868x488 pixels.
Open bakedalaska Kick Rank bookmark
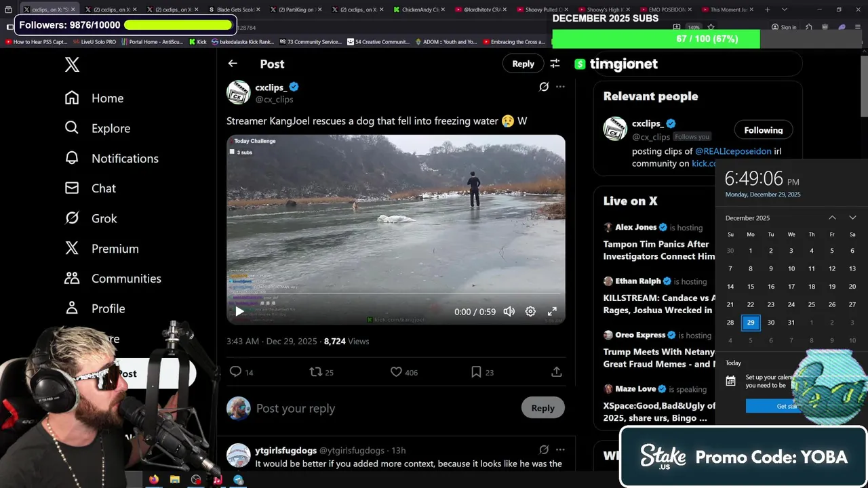(x=243, y=42)
